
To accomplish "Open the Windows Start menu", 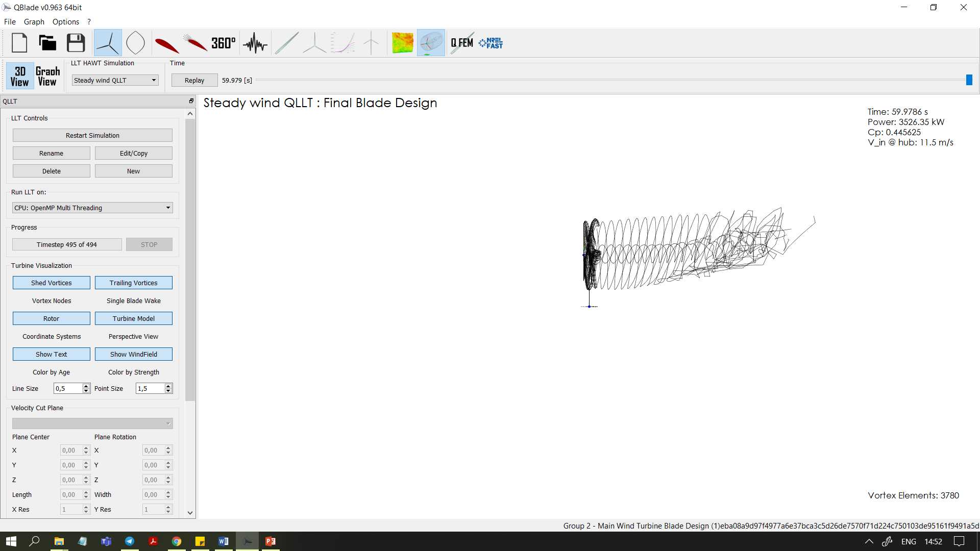I will click(x=11, y=541).
